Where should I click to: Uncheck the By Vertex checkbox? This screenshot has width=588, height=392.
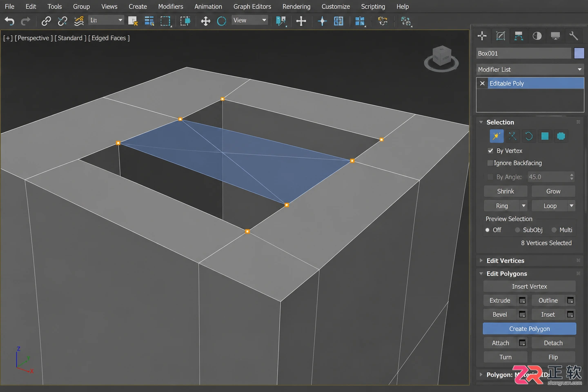click(x=490, y=151)
